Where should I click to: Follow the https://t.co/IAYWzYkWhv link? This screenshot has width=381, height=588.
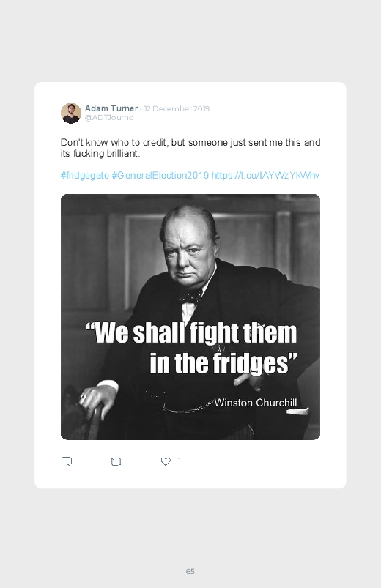click(265, 176)
